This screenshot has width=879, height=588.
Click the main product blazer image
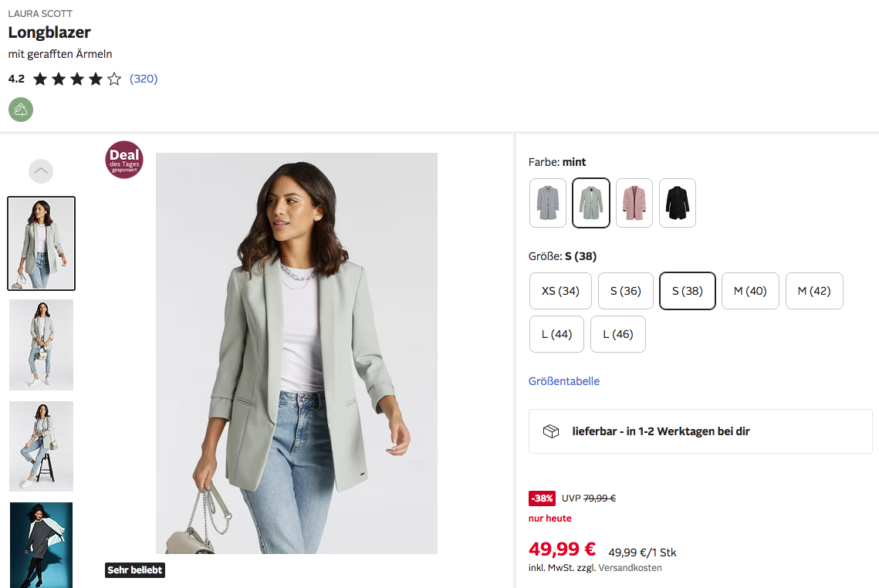click(296, 353)
